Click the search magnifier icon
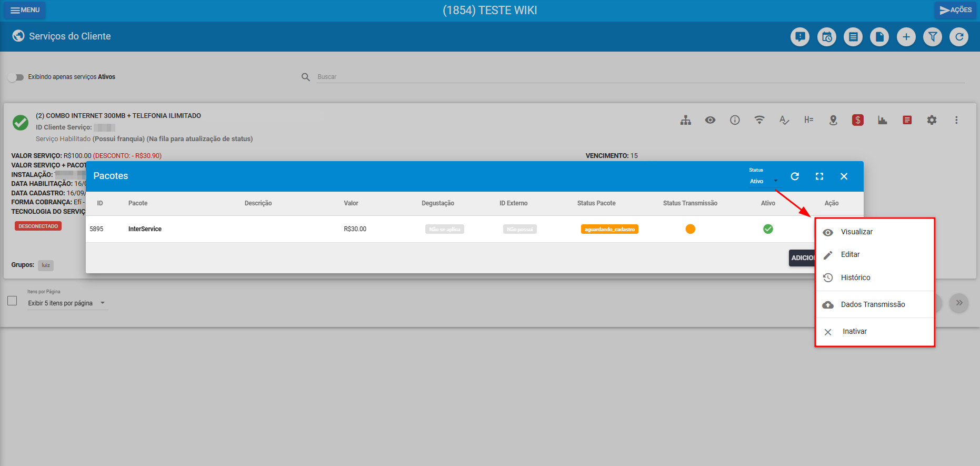The image size is (980, 466). point(306,77)
